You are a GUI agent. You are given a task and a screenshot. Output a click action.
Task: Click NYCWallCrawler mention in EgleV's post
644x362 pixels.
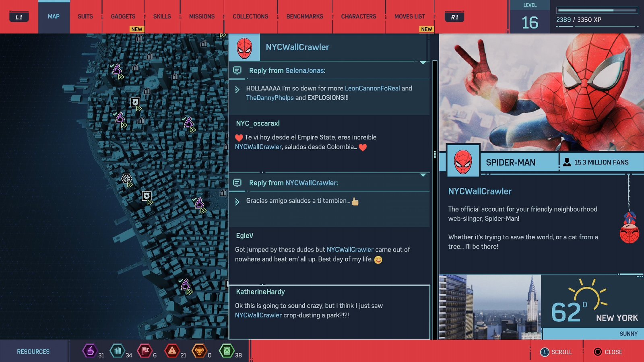point(350,249)
